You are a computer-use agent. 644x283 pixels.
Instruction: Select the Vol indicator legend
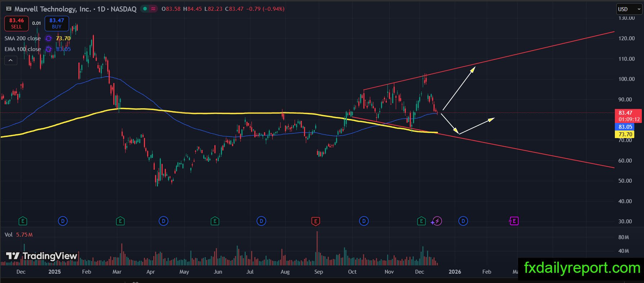click(9, 235)
